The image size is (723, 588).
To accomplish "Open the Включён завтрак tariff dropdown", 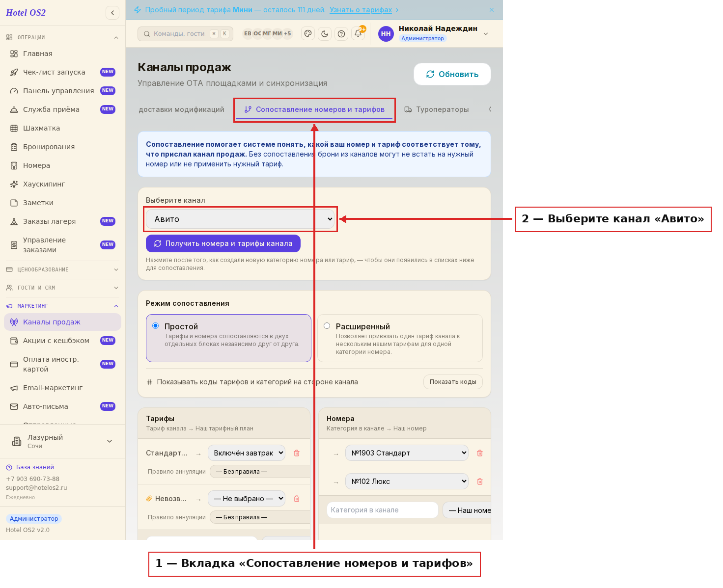I will 247,453.
